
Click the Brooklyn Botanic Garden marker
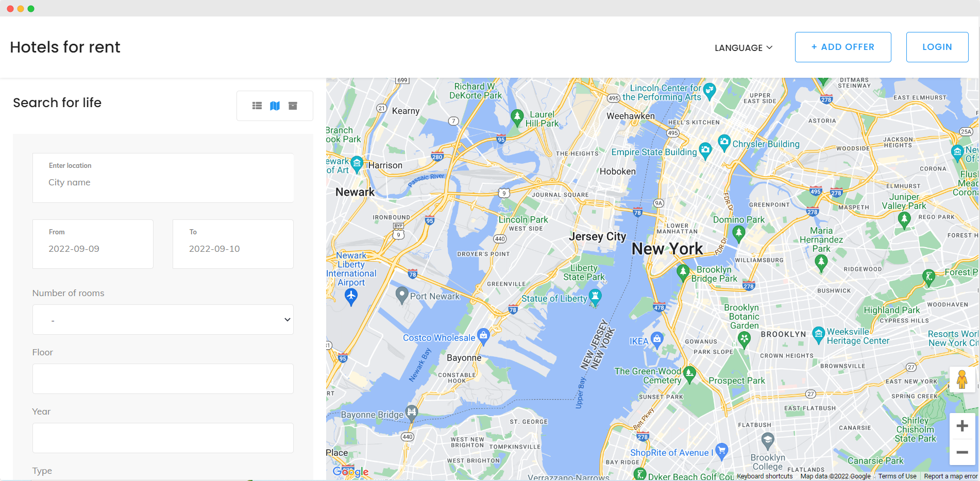click(x=744, y=340)
